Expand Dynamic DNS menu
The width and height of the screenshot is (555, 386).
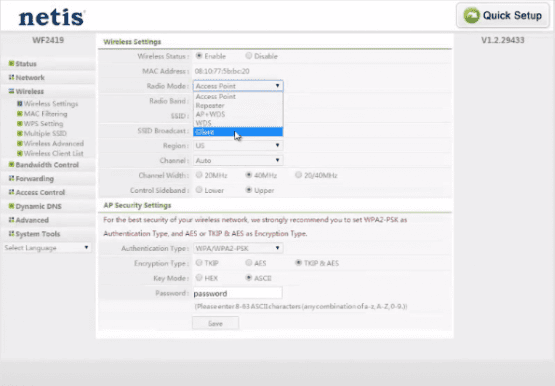click(39, 206)
